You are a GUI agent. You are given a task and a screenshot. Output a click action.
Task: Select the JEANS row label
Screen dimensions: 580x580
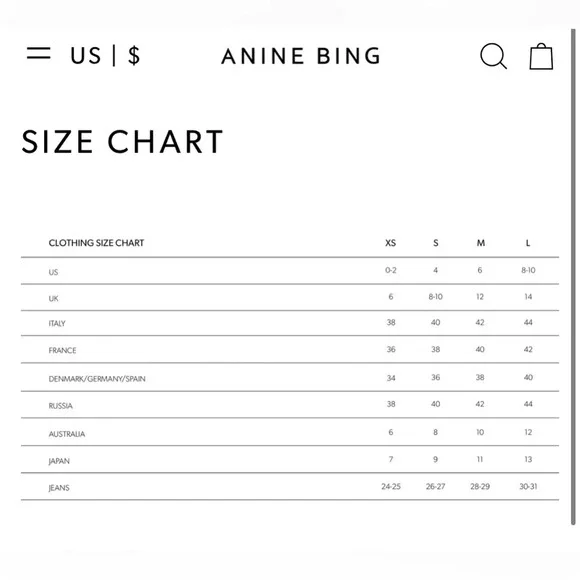pos(59,488)
